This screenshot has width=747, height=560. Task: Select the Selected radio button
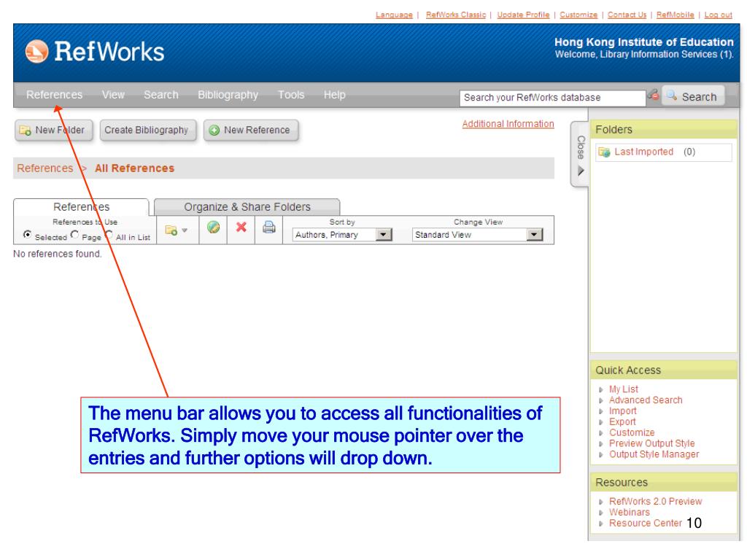27,234
